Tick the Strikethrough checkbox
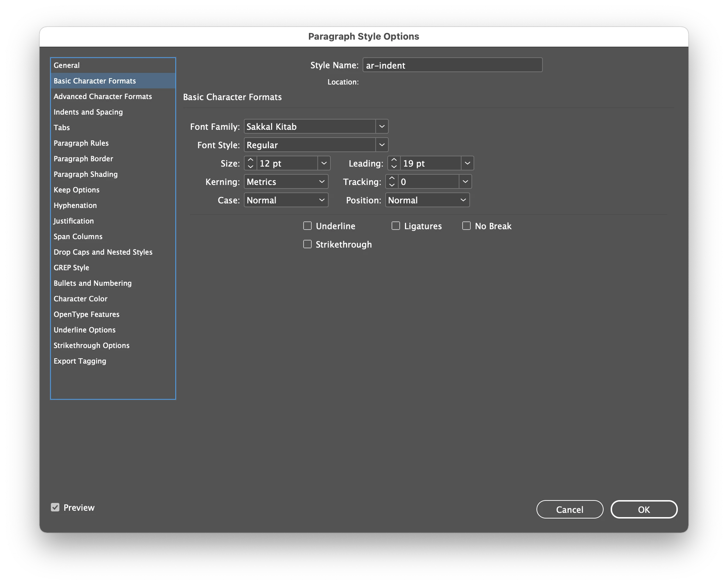Viewport: 728px width, 585px height. [x=307, y=244]
